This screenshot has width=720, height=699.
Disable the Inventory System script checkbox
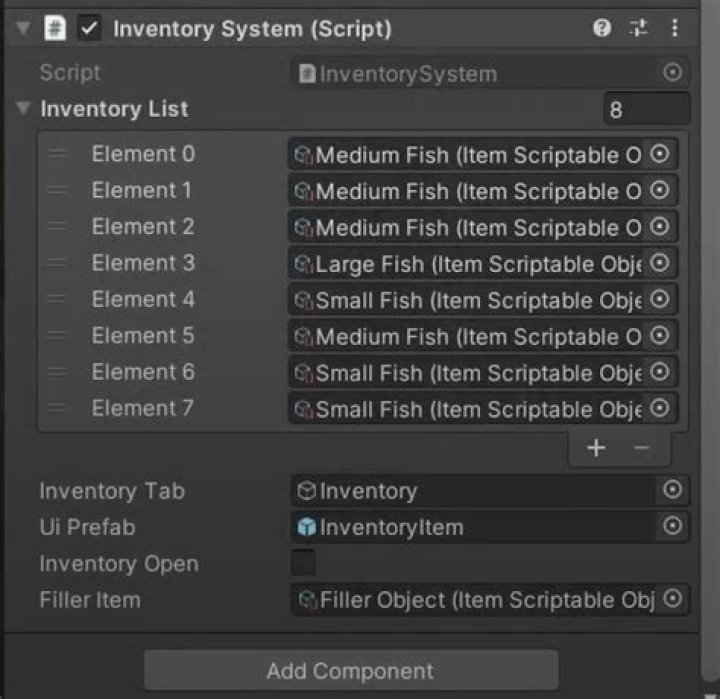(90, 29)
